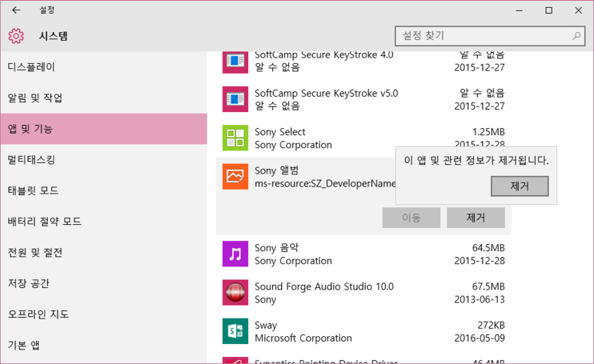The image size is (594, 364).
Task: Click the 2016-05-09 install date
Action: 480,338
